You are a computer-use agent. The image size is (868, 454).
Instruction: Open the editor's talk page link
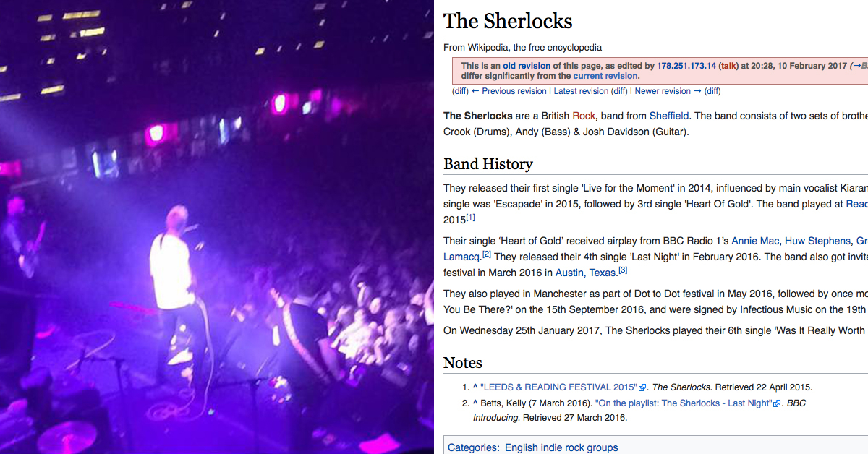pos(728,66)
